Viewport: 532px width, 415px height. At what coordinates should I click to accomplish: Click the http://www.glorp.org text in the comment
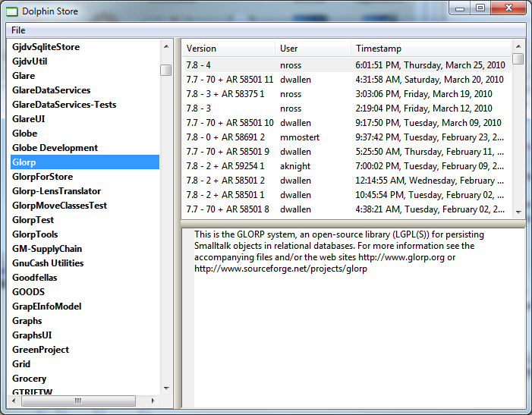click(x=401, y=257)
